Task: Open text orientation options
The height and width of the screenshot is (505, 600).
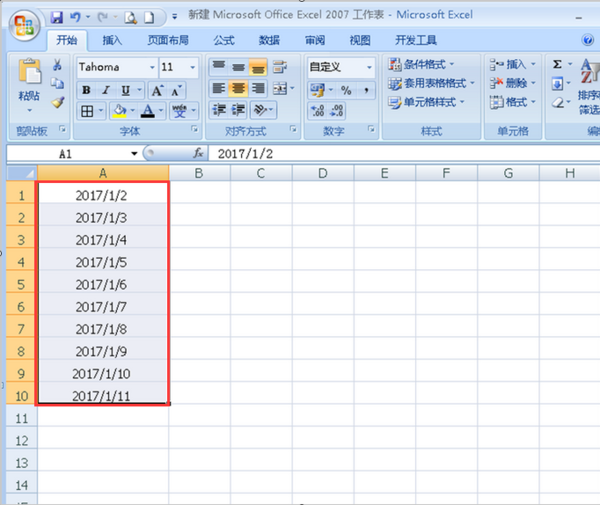Action: pos(261,110)
